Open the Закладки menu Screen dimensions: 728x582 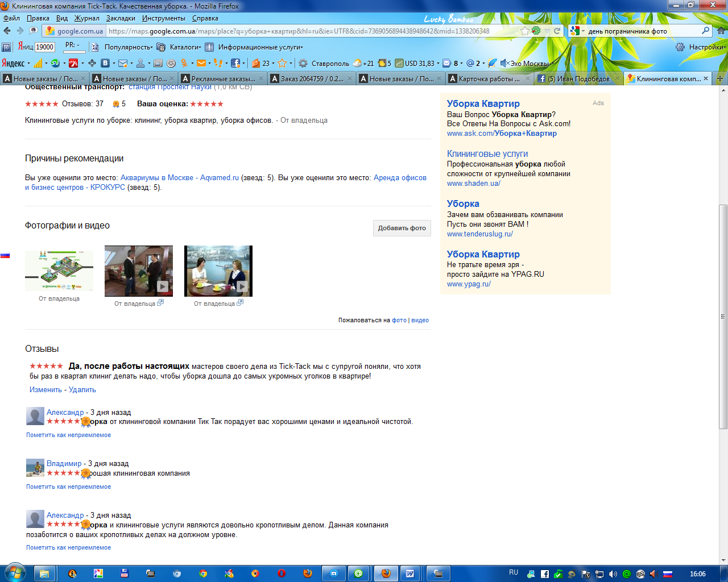pyautogui.click(x=121, y=18)
